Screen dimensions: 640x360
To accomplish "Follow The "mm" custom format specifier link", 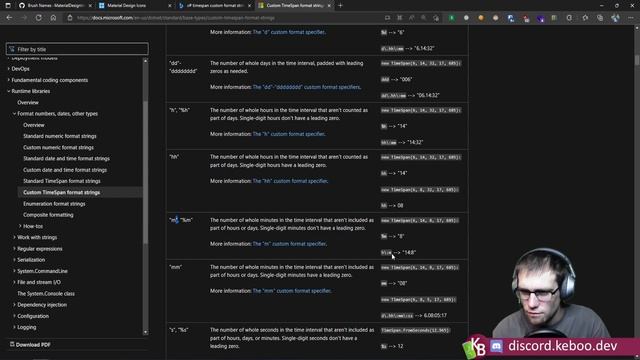I will pyautogui.click(x=291, y=291).
